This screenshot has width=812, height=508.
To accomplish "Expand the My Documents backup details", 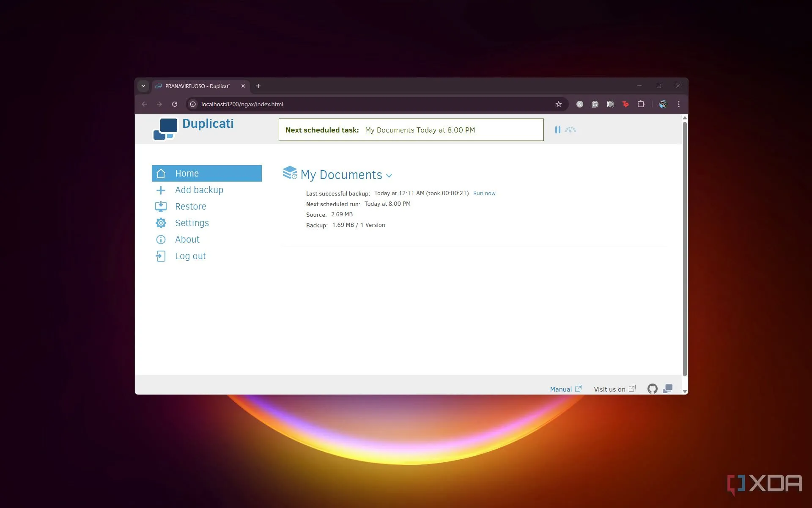I will click(390, 175).
